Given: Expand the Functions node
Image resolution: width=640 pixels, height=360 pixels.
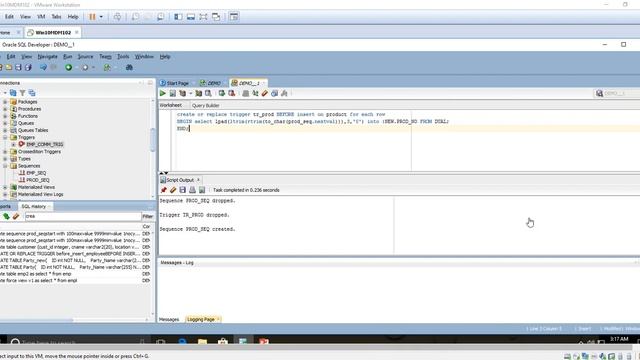Looking at the screenshot, I should 5,116.
